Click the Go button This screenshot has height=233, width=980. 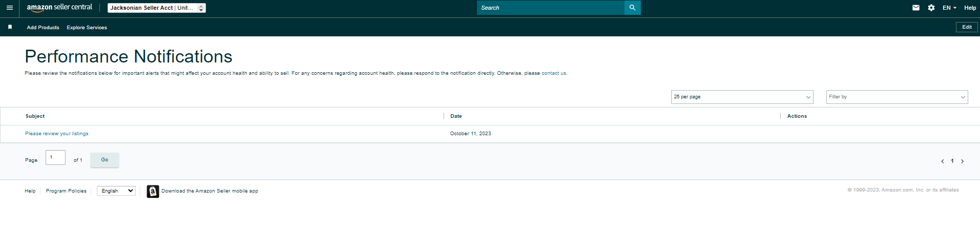(x=105, y=160)
